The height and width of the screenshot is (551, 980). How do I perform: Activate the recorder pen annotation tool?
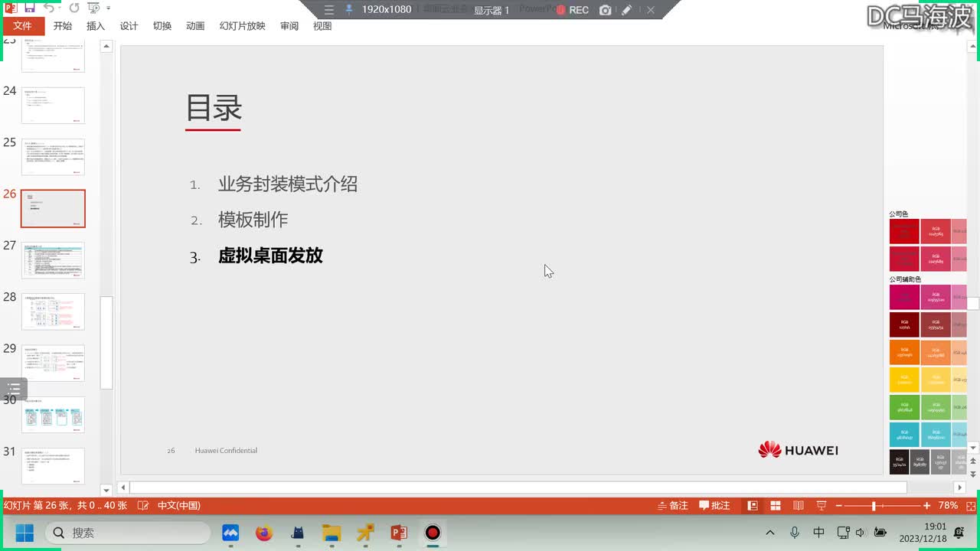pos(627,10)
